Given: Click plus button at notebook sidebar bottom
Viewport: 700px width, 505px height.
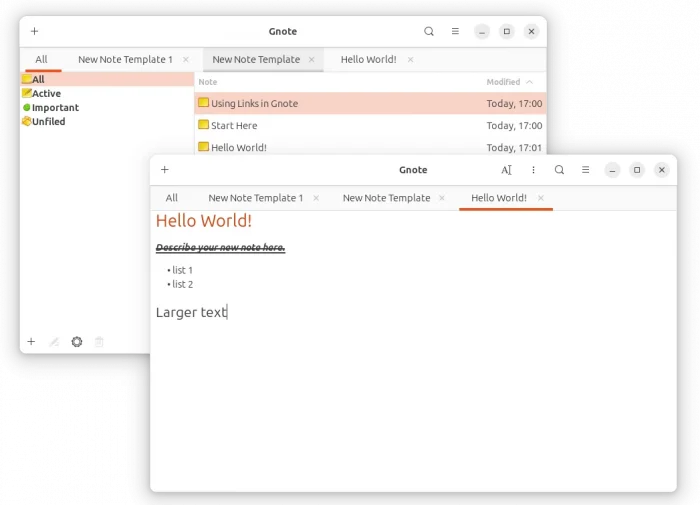Looking at the screenshot, I should pyautogui.click(x=31, y=342).
